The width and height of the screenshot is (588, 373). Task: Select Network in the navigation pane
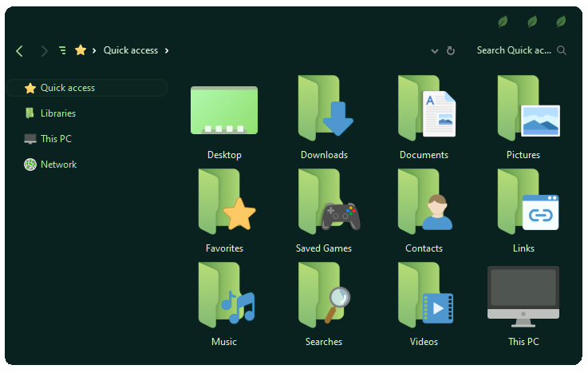coord(58,165)
